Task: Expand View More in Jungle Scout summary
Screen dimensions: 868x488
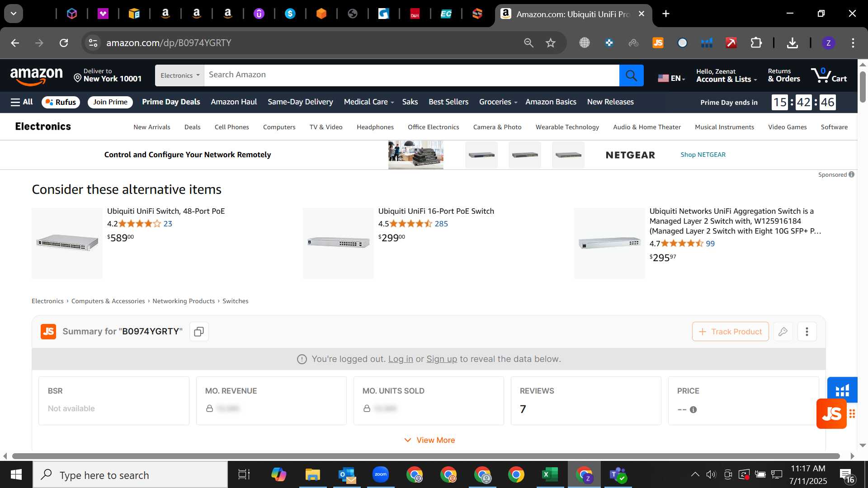Action: (x=429, y=441)
